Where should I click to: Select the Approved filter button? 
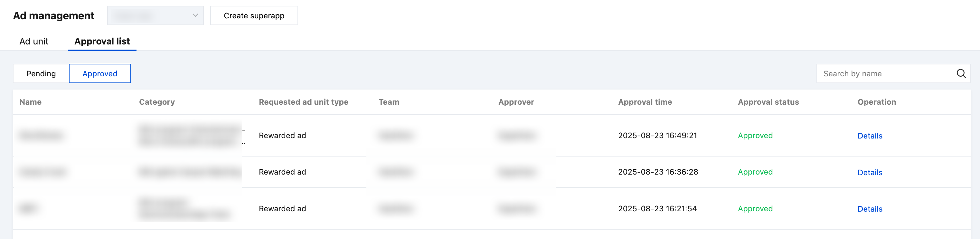coord(100,73)
